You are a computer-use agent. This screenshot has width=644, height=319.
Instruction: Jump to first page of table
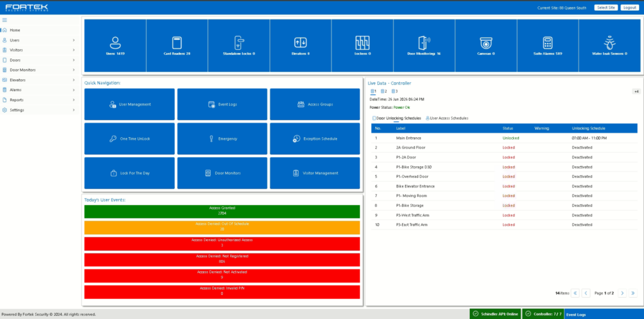click(575, 293)
